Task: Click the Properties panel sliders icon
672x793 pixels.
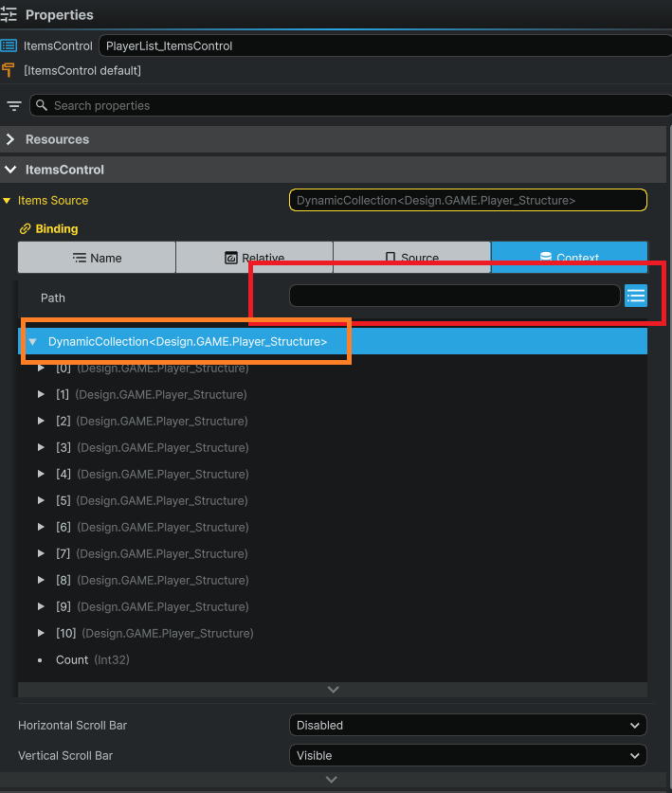Action: tap(9, 14)
